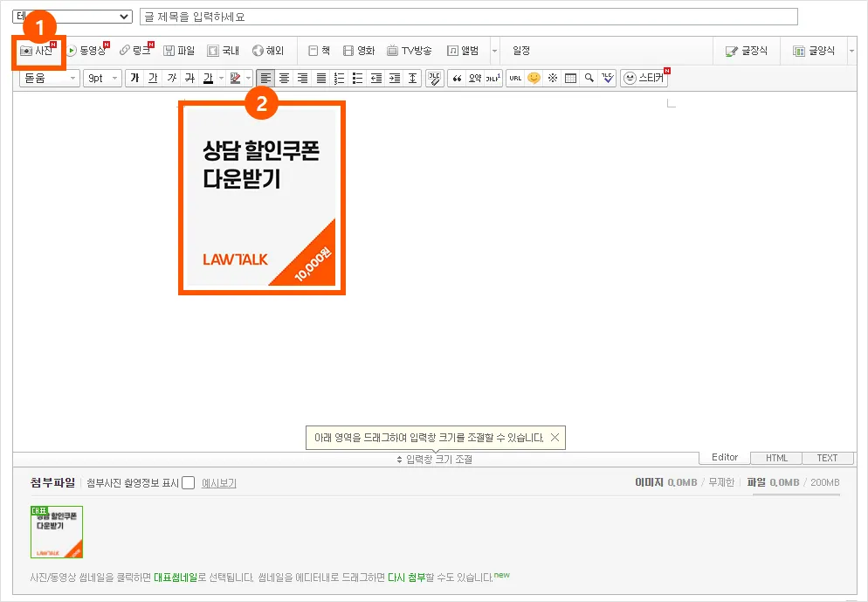Open the category select dropdown beside title

72,17
